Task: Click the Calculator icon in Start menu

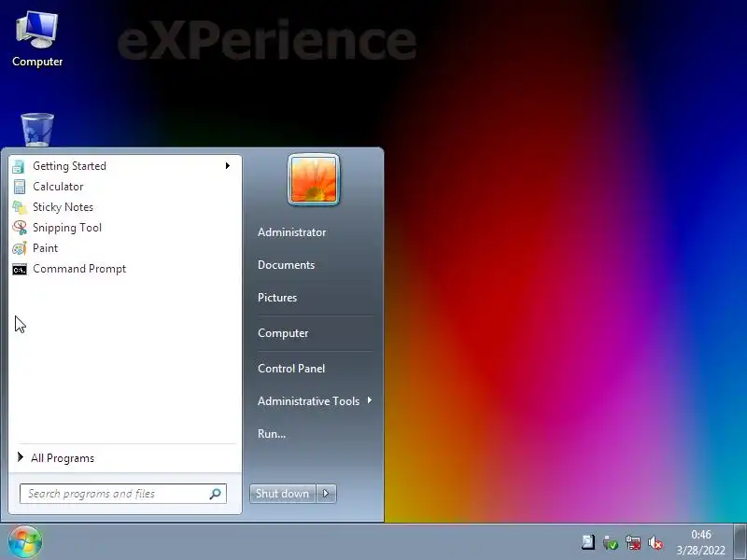Action: pyautogui.click(x=19, y=187)
